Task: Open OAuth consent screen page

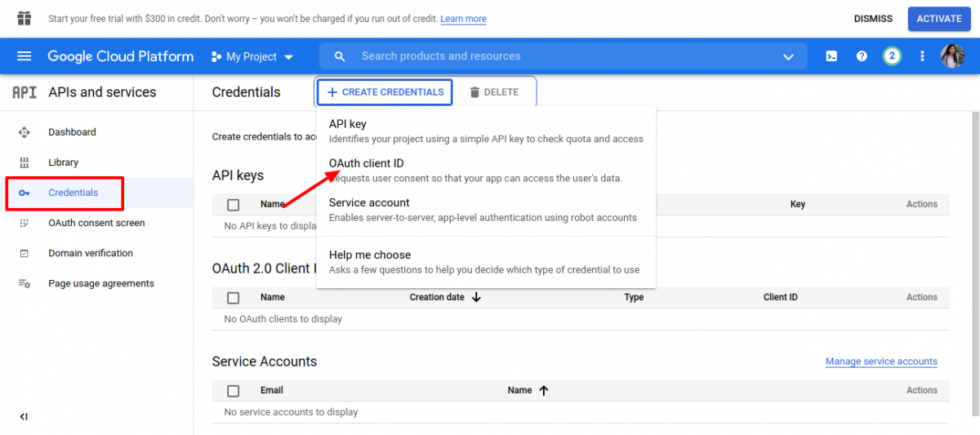Action: (x=96, y=223)
